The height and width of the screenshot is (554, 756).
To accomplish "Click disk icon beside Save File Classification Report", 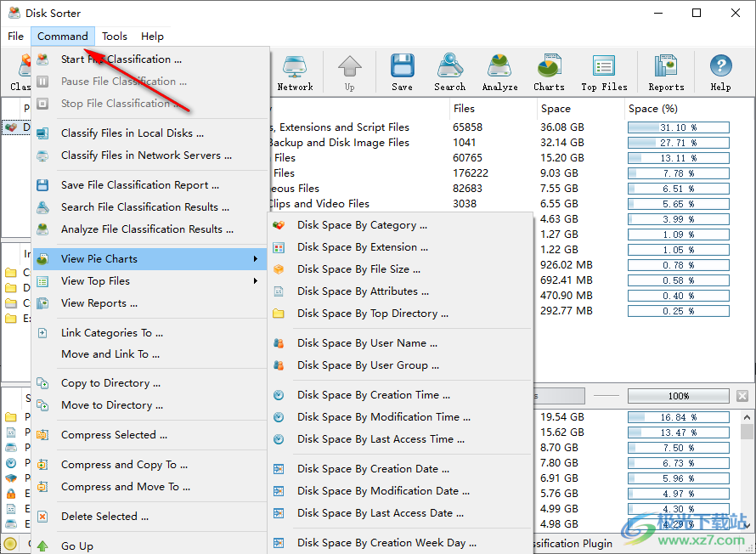I will pyautogui.click(x=43, y=185).
